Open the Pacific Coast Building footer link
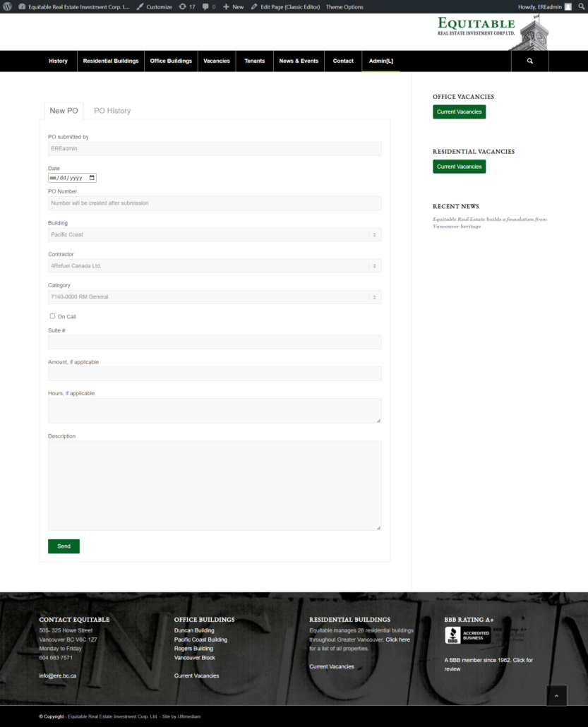Image resolution: width=588 pixels, height=727 pixels. point(200,639)
